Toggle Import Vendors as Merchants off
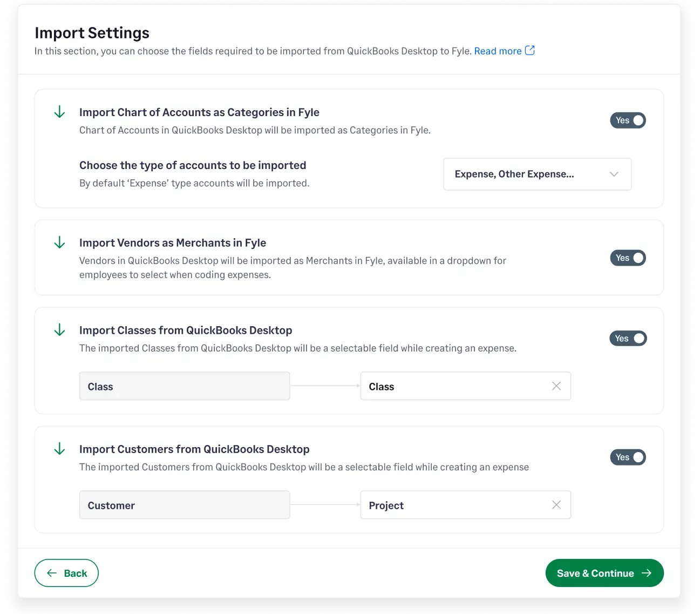This screenshot has width=700, height=614. coord(628,258)
